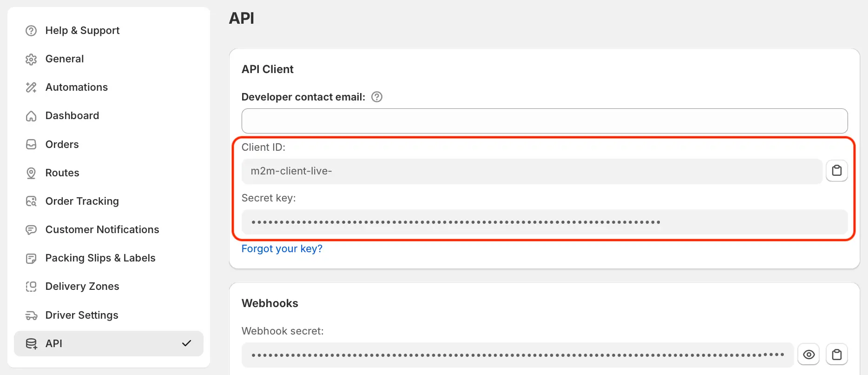The width and height of the screenshot is (868, 375).
Task: Click the Developer contact email input field
Action: click(545, 121)
